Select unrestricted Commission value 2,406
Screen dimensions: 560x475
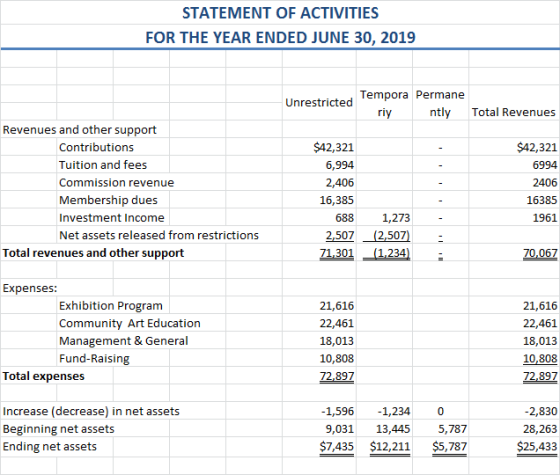tap(340, 182)
